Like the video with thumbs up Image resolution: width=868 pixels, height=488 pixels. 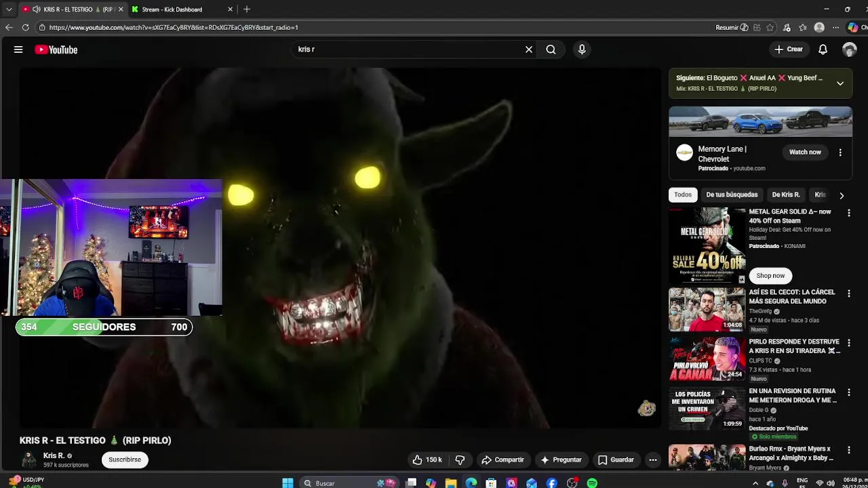(427, 460)
